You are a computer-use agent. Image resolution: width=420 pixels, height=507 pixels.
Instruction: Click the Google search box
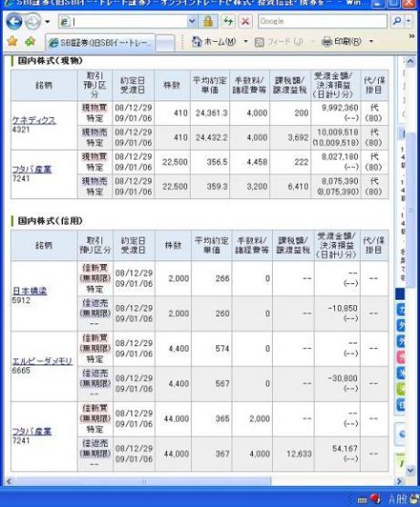click(322, 21)
